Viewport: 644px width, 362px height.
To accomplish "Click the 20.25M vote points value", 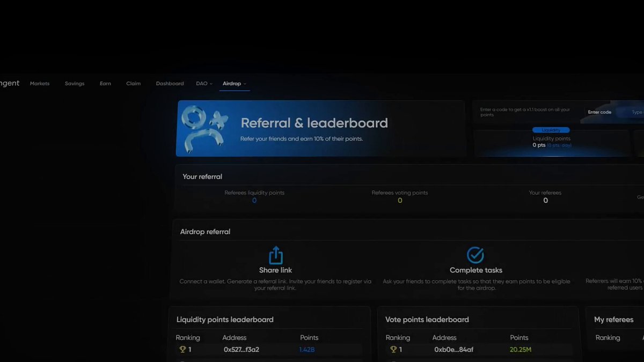I will tap(521, 350).
